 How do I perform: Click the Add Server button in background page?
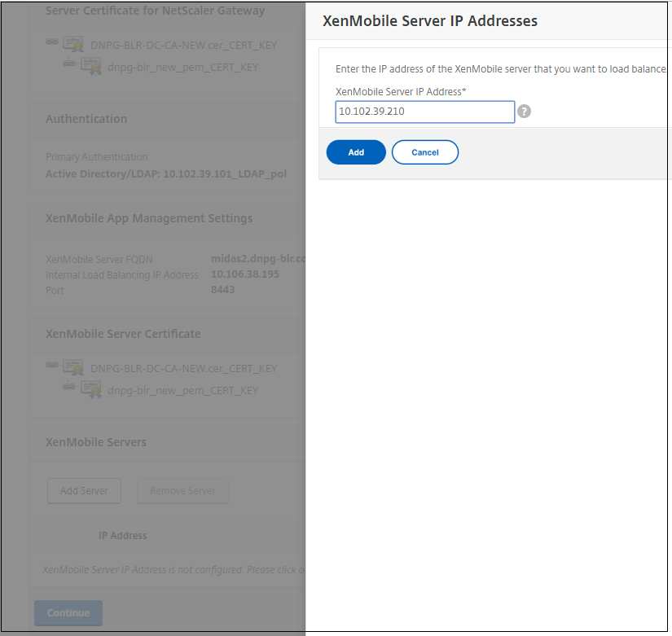[x=84, y=491]
